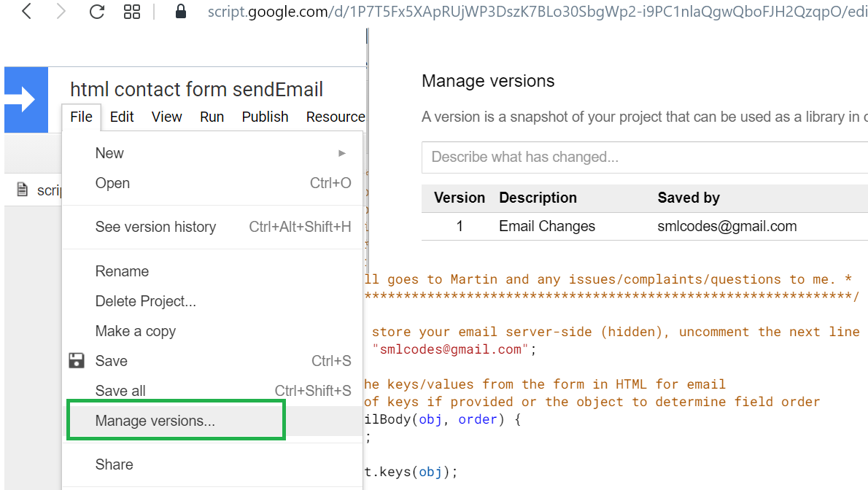Click the script file icon in sidebar
This screenshot has width=868, height=490.
(23, 190)
